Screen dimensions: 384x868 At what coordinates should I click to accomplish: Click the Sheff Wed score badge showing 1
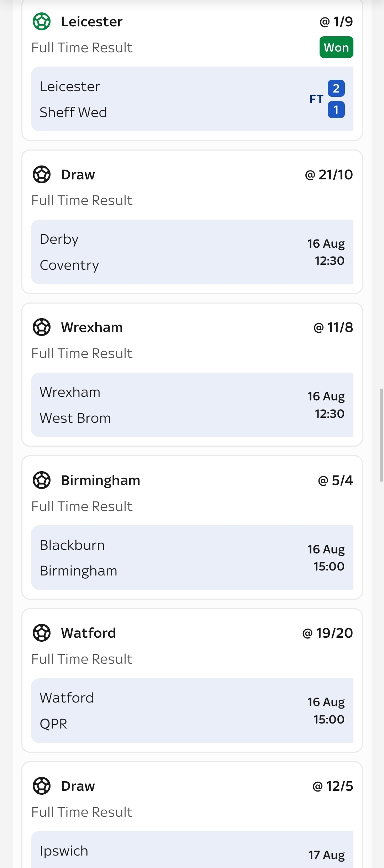click(336, 110)
